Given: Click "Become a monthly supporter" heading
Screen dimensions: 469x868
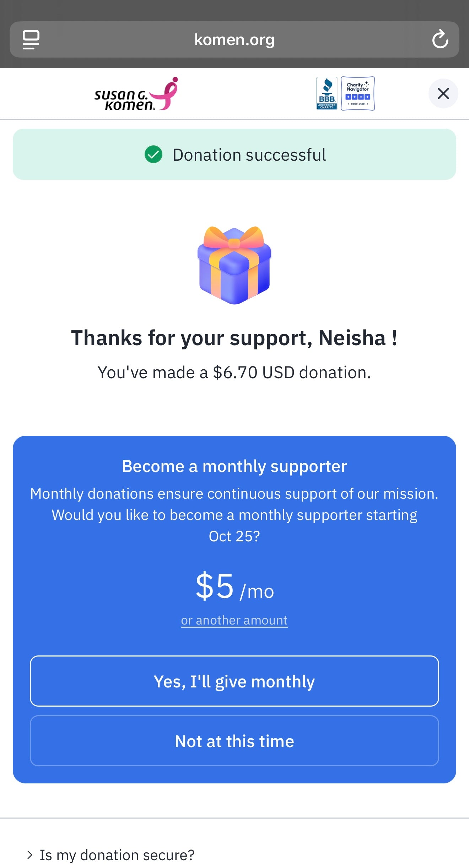Looking at the screenshot, I should (234, 466).
